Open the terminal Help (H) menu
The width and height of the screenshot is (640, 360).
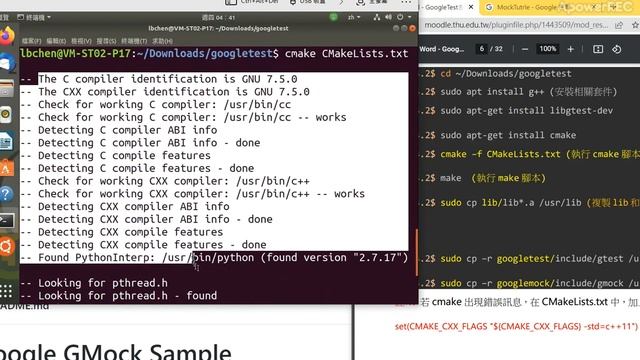[162, 41]
